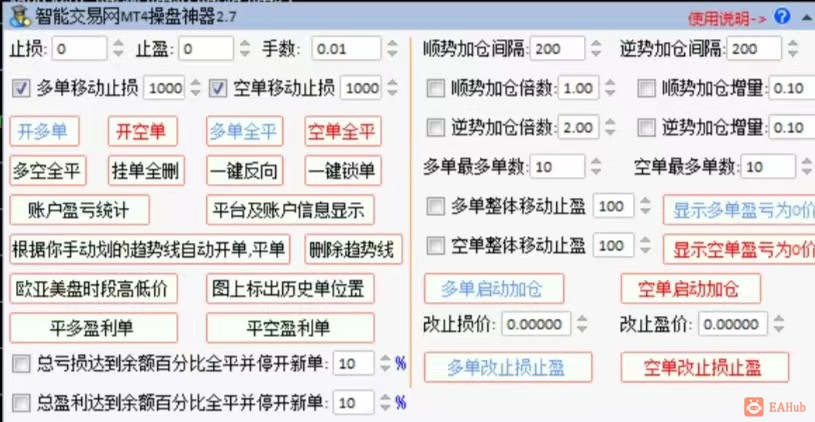Click the 改止盈价 price field

(733, 324)
